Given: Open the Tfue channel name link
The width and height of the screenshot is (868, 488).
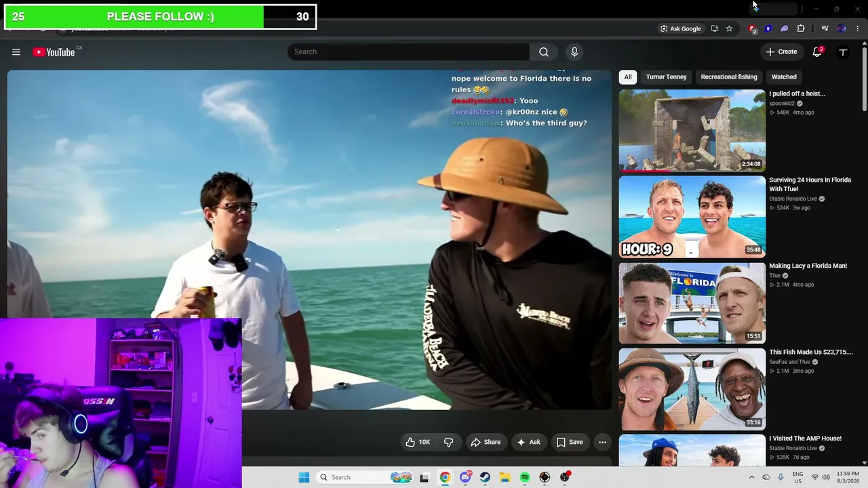Looking at the screenshot, I should coord(774,276).
